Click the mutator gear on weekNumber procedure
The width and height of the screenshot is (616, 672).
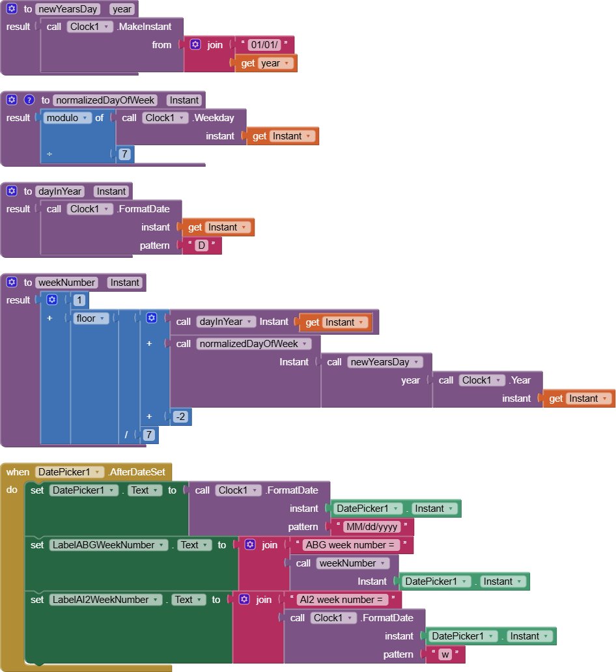point(12,283)
